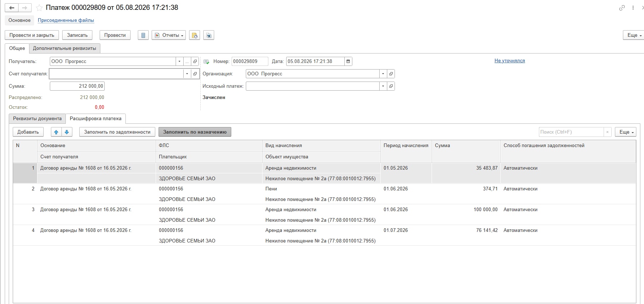Open the calendar picker for Дата

point(348,62)
